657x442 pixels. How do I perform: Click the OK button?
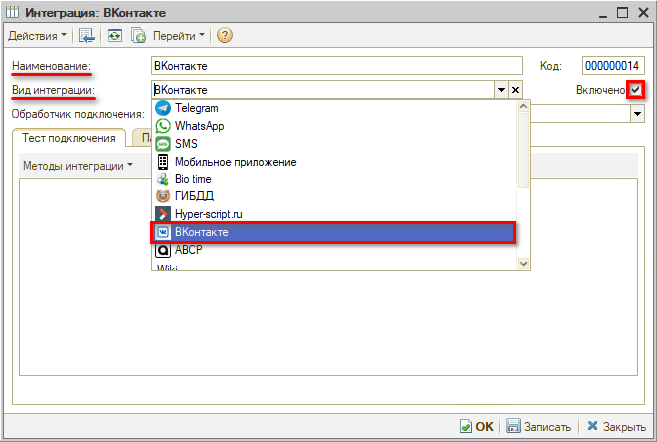(x=477, y=426)
